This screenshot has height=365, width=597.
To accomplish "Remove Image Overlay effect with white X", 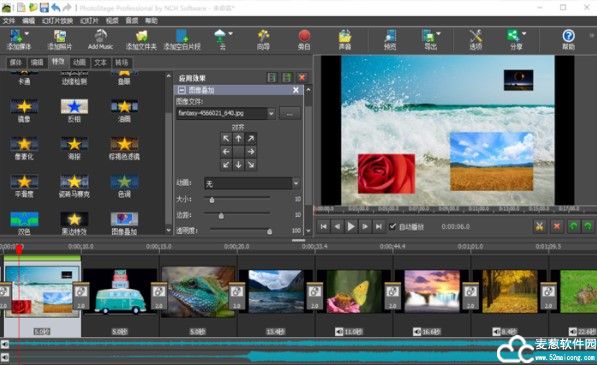I will pyautogui.click(x=296, y=90).
